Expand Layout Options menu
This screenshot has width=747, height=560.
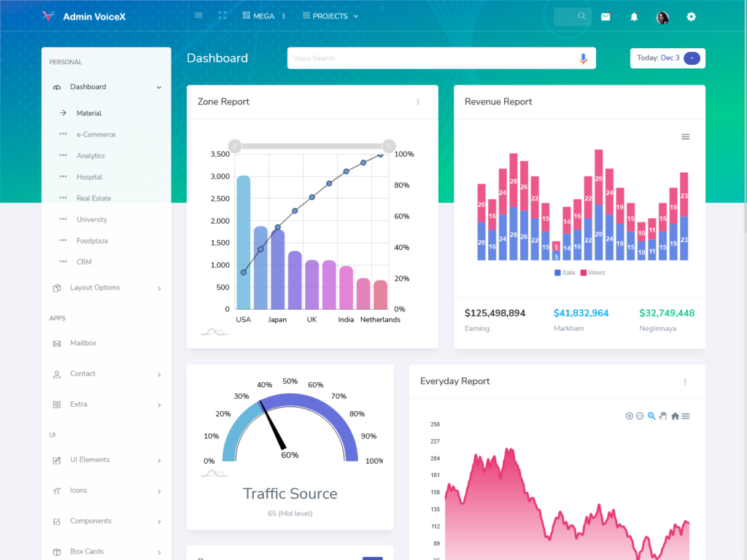(107, 287)
